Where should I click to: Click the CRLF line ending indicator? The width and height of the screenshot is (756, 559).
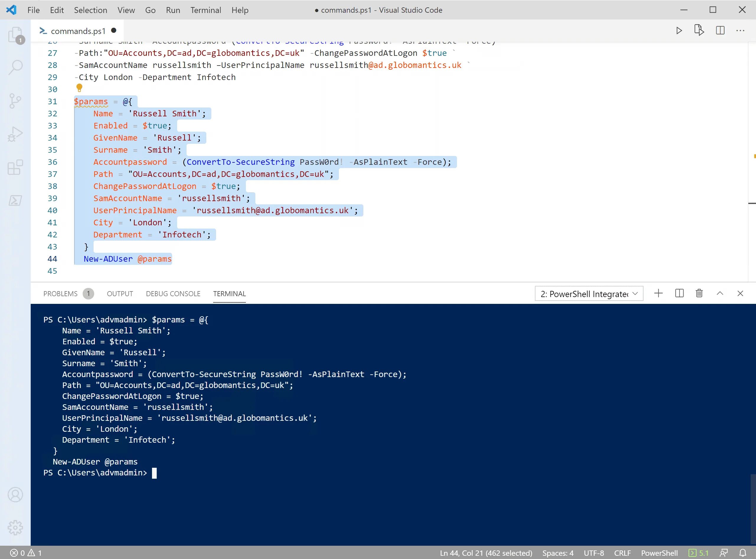(622, 553)
